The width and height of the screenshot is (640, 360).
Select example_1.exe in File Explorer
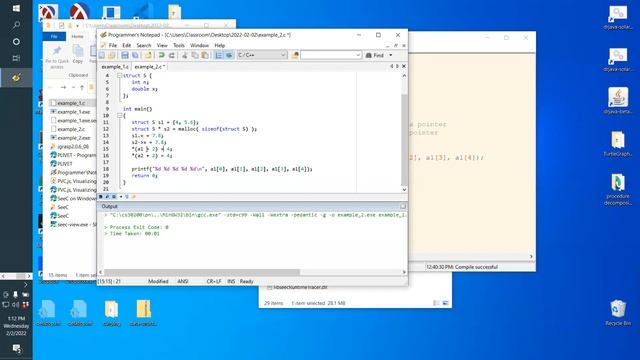(73, 112)
